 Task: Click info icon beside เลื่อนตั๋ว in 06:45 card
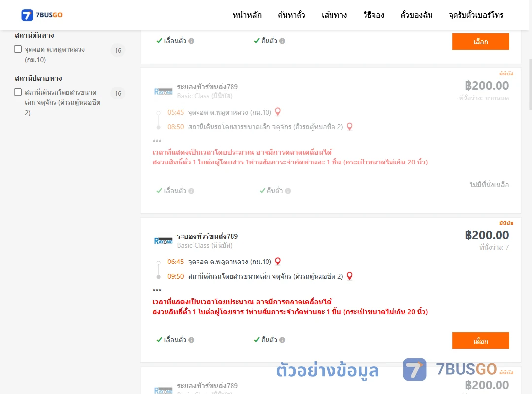coord(191,340)
